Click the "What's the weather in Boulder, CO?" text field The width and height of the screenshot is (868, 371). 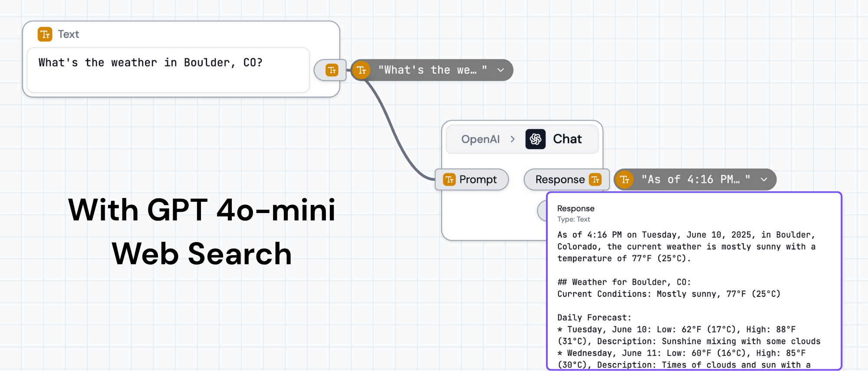pyautogui.click(x=168, y=70)
